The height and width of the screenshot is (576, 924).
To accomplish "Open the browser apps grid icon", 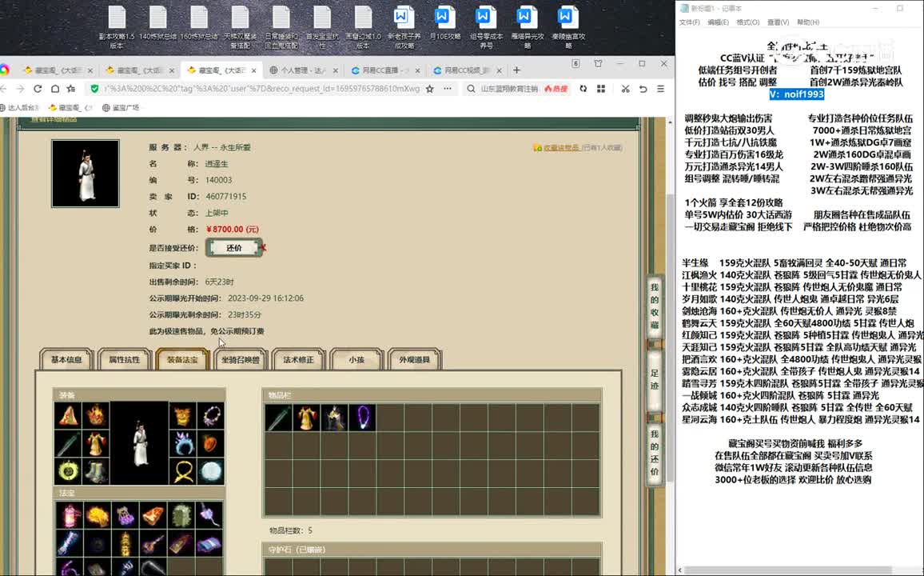I will pos(601,89).
